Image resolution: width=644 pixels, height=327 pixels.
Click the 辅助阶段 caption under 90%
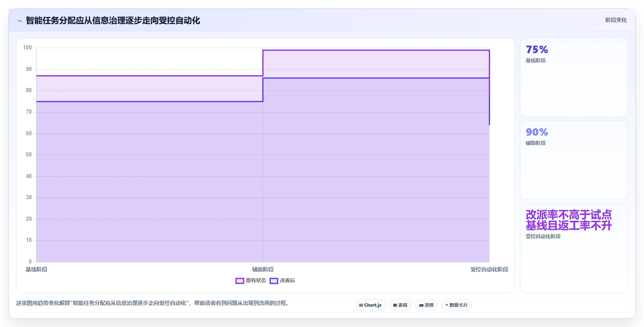point(536,143)
